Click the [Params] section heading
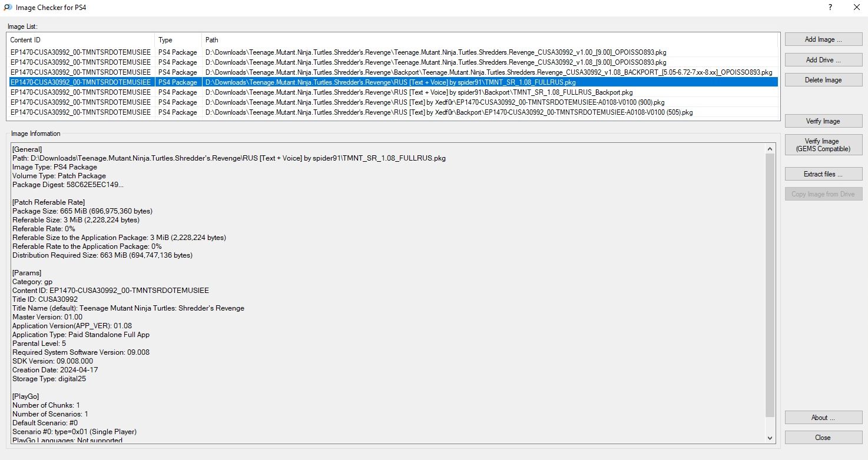 27,273
